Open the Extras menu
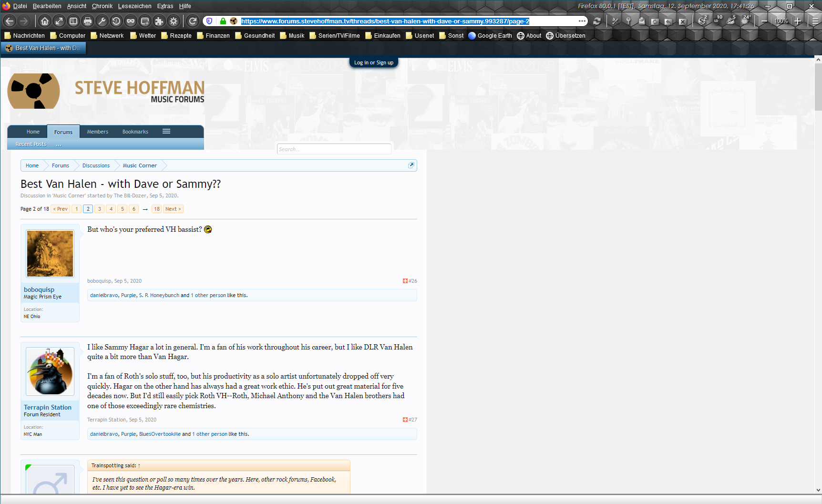 click(x=165, y=6)
